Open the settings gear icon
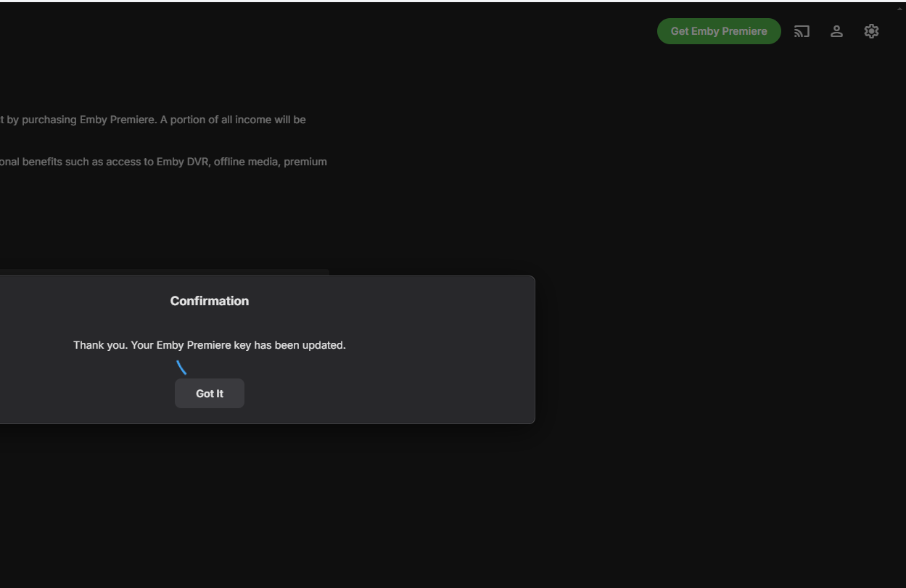 coord(871,31)
